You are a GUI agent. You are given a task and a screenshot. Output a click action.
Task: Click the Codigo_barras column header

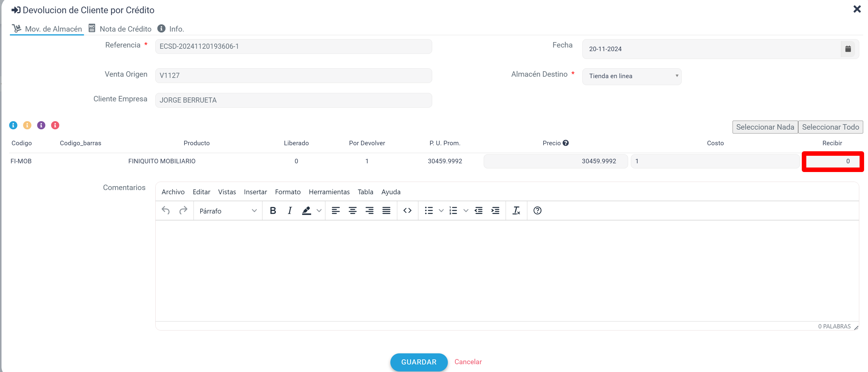(81, 143)
